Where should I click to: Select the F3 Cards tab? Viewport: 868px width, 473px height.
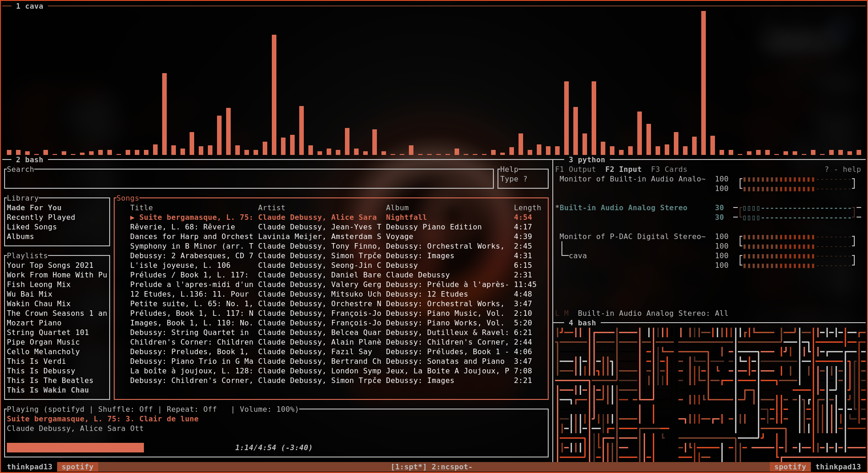[669, 170]
